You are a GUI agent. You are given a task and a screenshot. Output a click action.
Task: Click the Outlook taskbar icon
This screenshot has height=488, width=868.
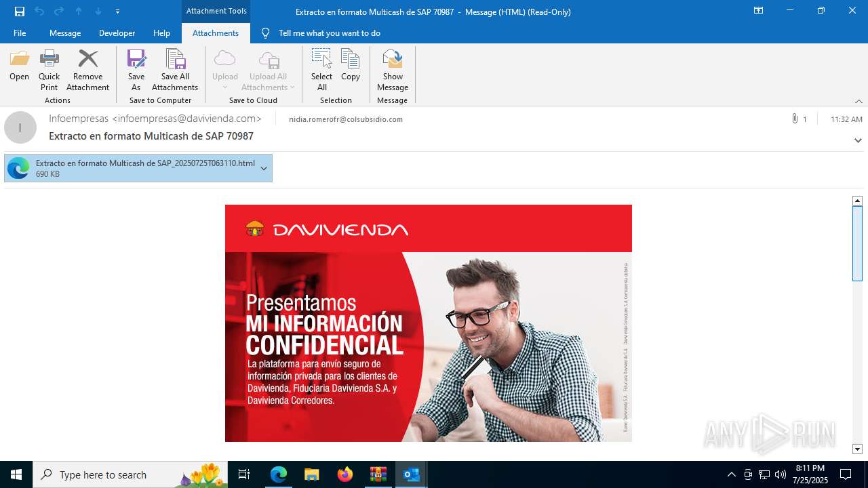tap(411, 474)
